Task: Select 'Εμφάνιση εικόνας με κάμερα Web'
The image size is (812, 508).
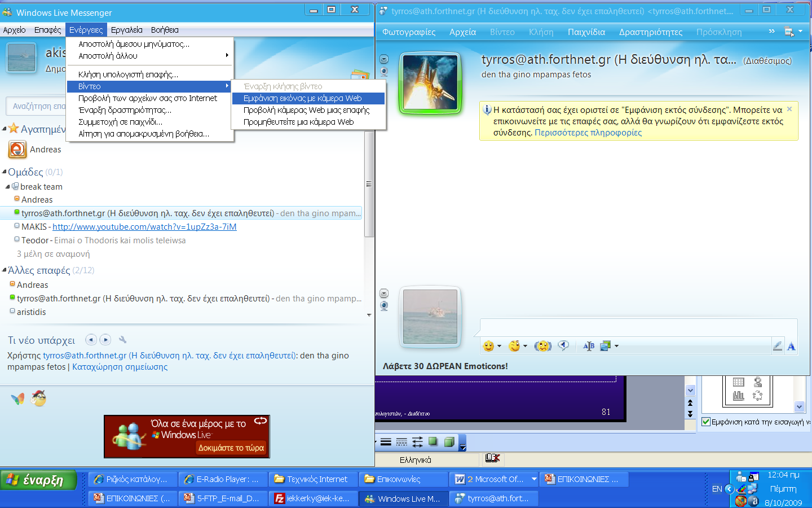Action: point(308,98)
